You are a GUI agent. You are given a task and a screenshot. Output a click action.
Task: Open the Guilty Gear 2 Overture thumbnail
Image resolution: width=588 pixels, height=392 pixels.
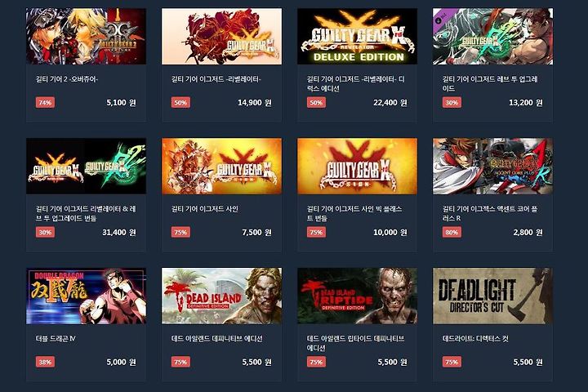pyautogui.click(x=86, y=36)
